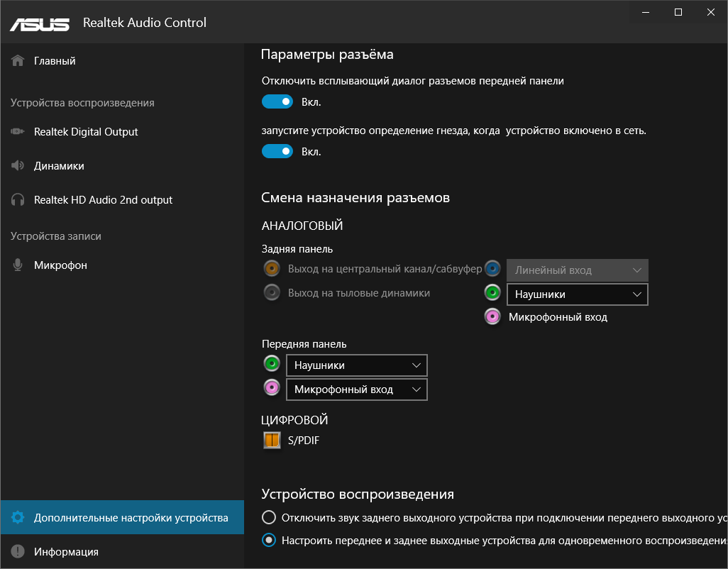Click the Задняя панель label

[297, 249]
